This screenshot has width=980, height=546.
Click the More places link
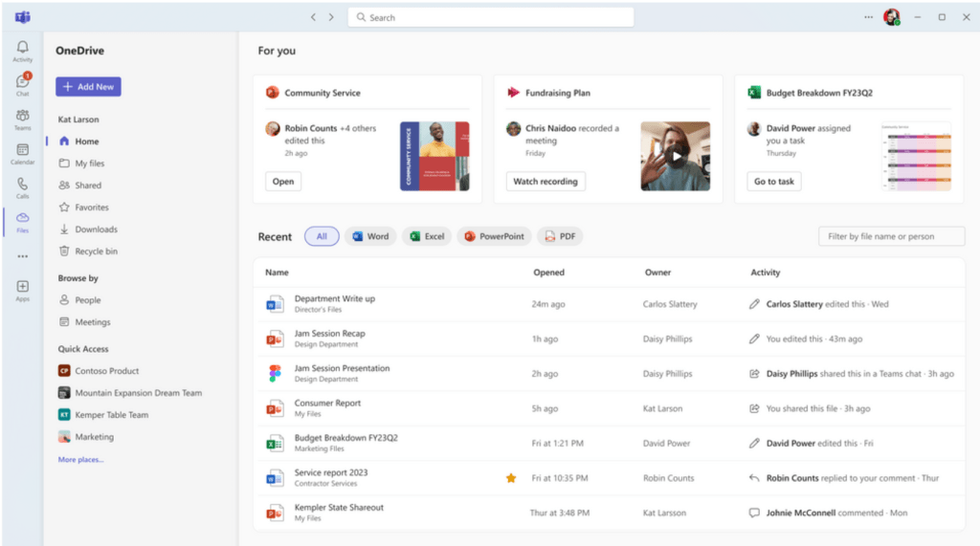tap(80, 459)
